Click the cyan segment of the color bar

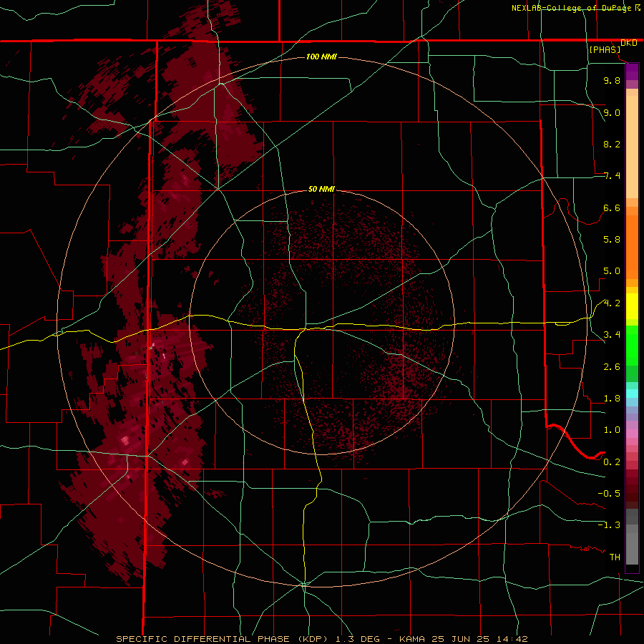point(632,394)
